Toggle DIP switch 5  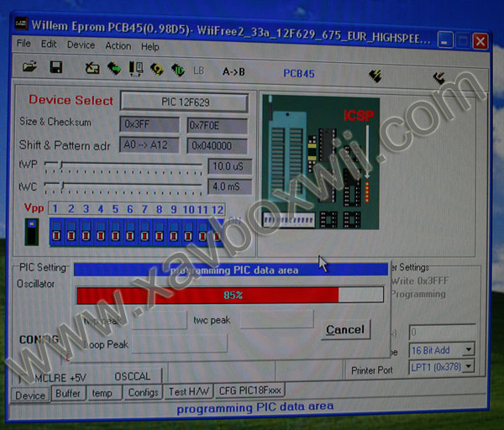click(x=115, y=233)
